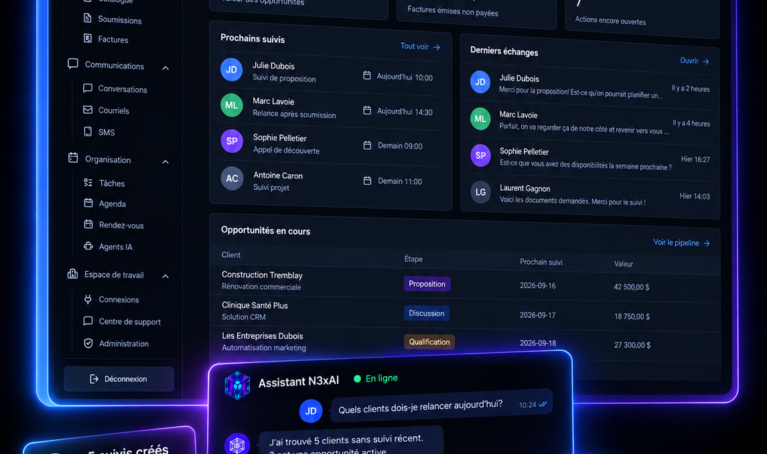
Task: Select Les Entreprises Dubois opportunity row
Action: coord(465,341)
